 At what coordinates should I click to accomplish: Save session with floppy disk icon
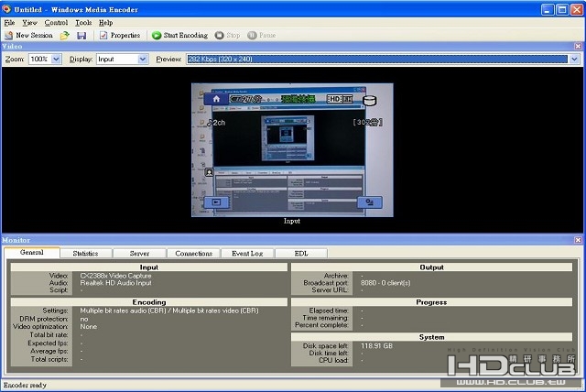tap(81, 36)
